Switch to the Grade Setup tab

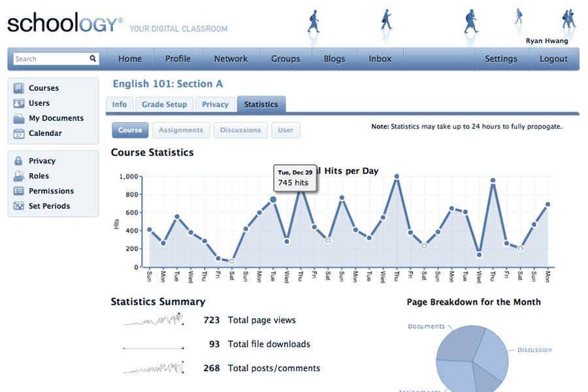point(164,105)
